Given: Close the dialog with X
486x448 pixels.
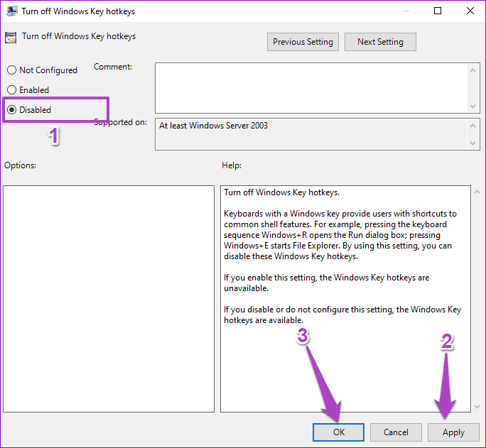Looking at the screenshot, I should (470, 11).
